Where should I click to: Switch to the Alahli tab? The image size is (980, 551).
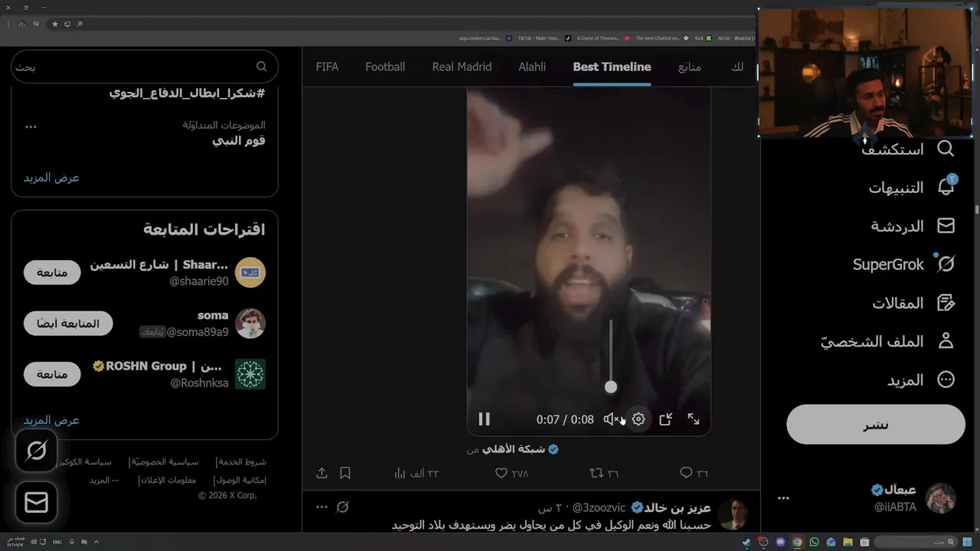tap(532, 67)
